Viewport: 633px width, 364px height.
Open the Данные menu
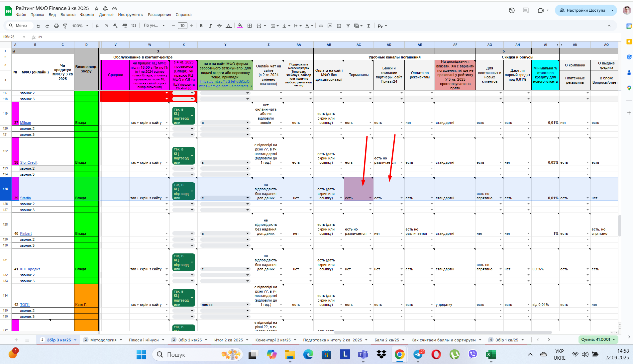[106, 15]
